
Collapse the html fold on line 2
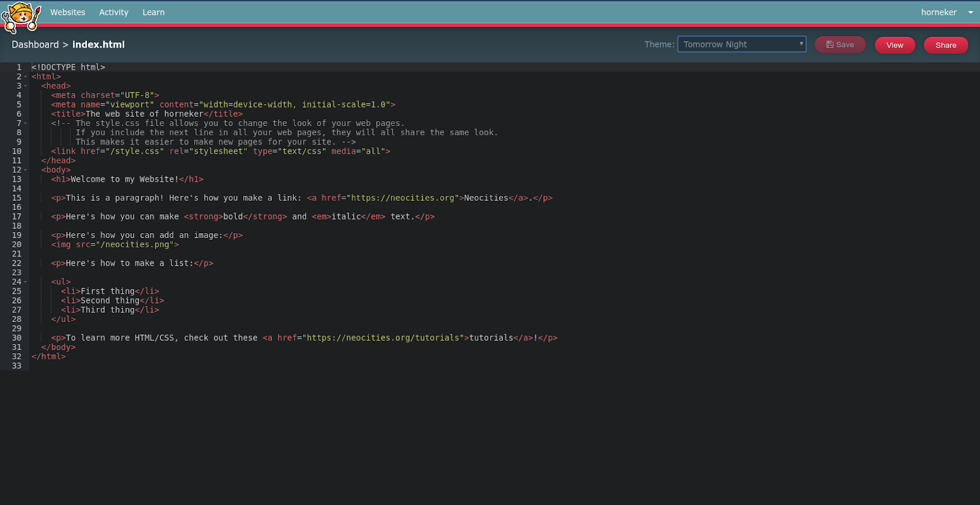(x=26, y=77)
